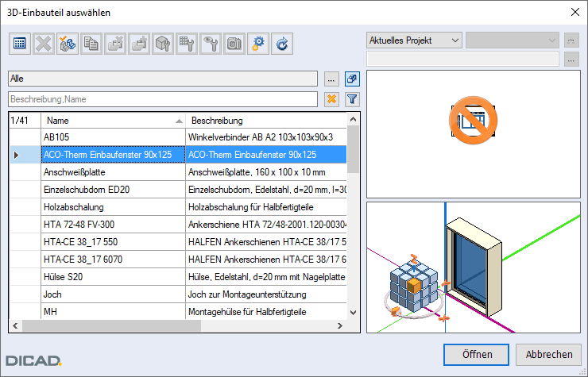This screenshot has width=588, height=377.
Task: Click the Beschreibung,Name search field
Action: (163, 99)
